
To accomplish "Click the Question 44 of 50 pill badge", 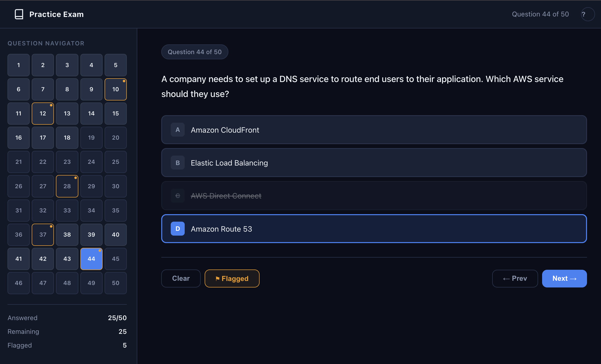I will (x=195, y=52).
